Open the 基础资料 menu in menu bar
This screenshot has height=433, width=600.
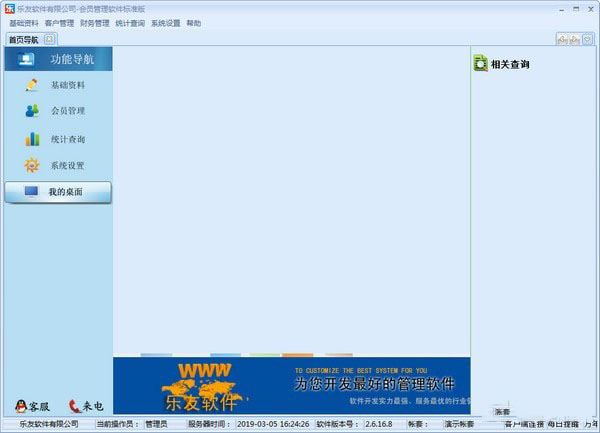(x=24, y=23)
